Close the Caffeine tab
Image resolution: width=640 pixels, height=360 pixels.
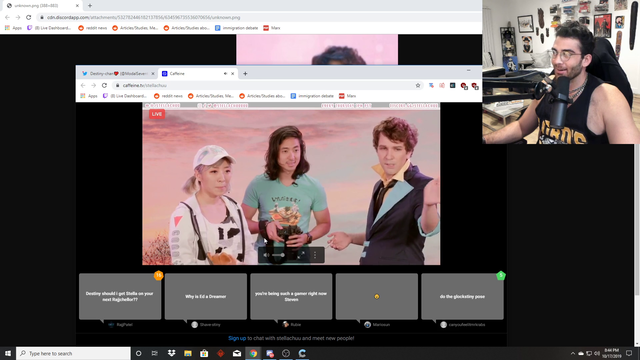coord(233,74)
